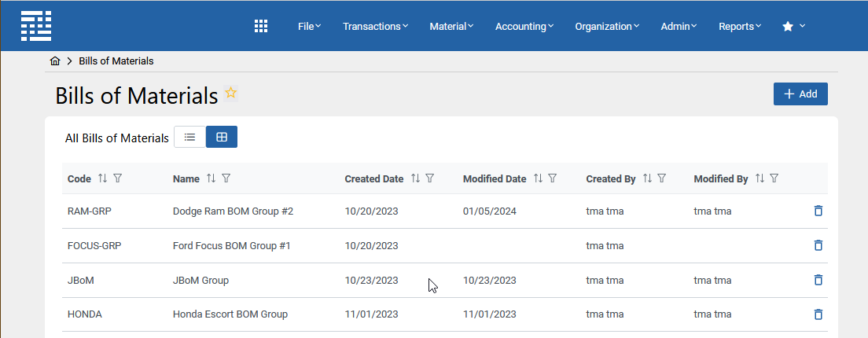Click Code column header label
868x338 pixels.
[79, 179]
